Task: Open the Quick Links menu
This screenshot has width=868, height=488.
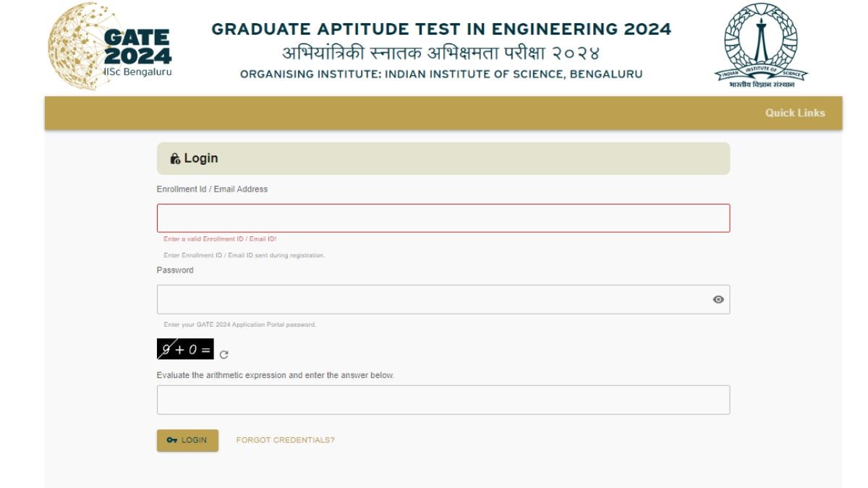Action: (795, 113)
